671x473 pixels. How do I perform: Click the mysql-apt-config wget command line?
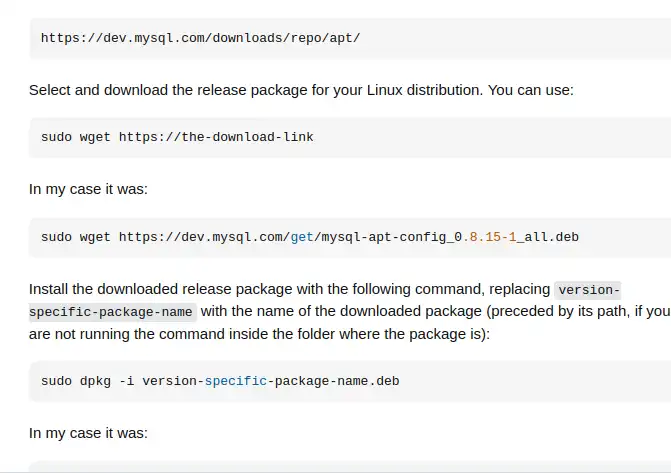(x=310, y=237)
